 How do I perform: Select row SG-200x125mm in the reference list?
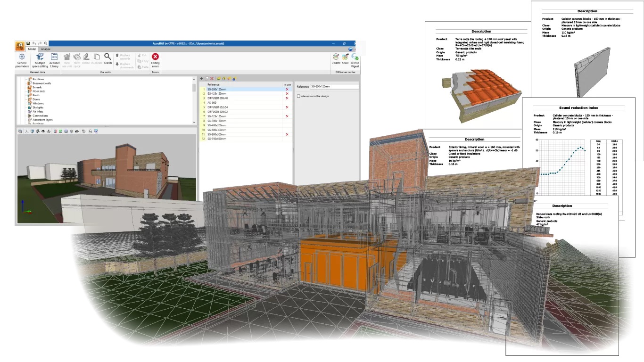246,89
